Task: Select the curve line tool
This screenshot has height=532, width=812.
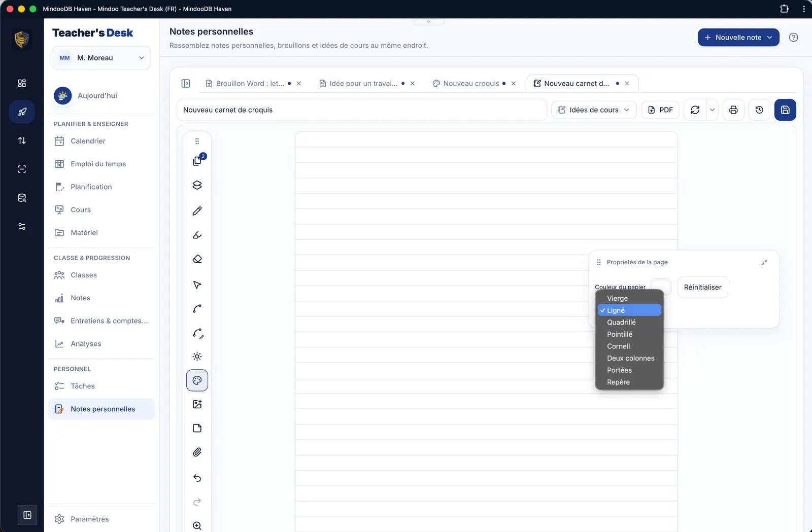Action: point(197,308)
